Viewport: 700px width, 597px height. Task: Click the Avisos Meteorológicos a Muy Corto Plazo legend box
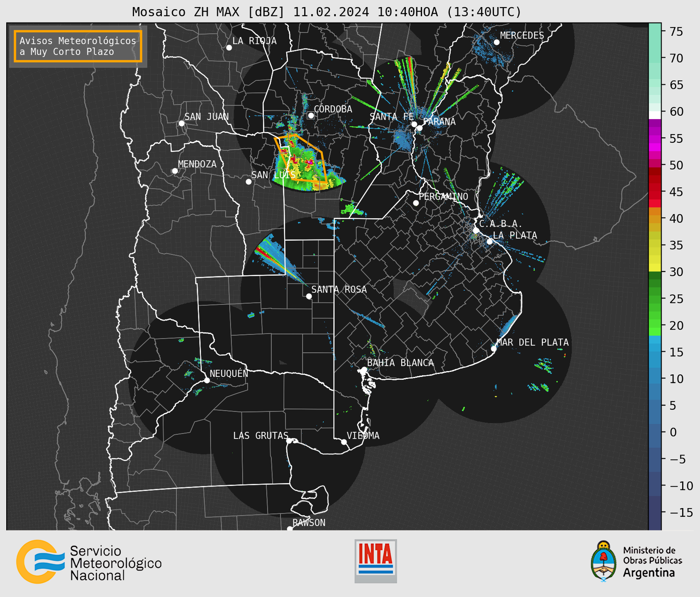(x=78, y=46)
